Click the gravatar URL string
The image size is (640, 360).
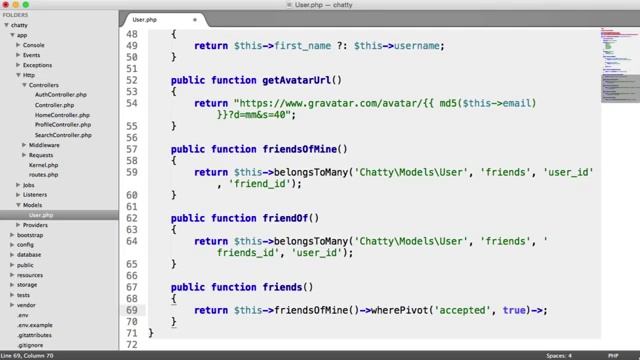385,109
